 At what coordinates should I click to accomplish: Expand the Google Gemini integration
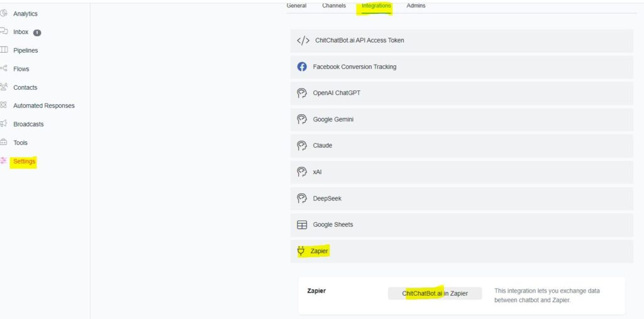[x=462, y=119]
